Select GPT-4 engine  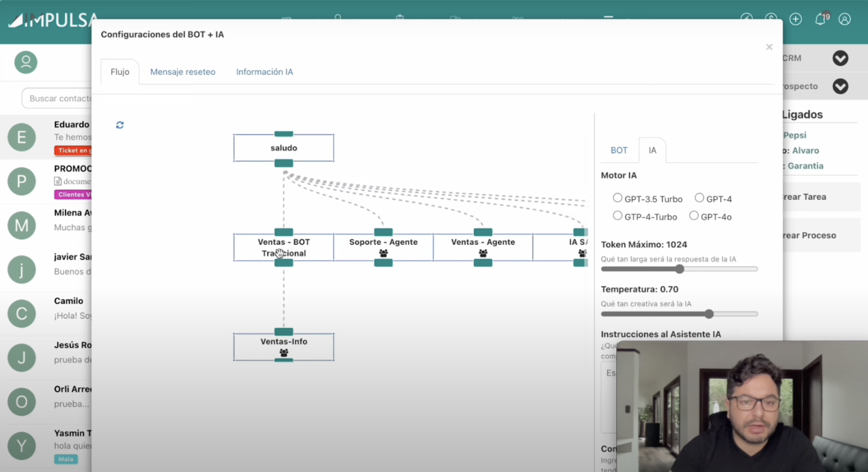699,198
